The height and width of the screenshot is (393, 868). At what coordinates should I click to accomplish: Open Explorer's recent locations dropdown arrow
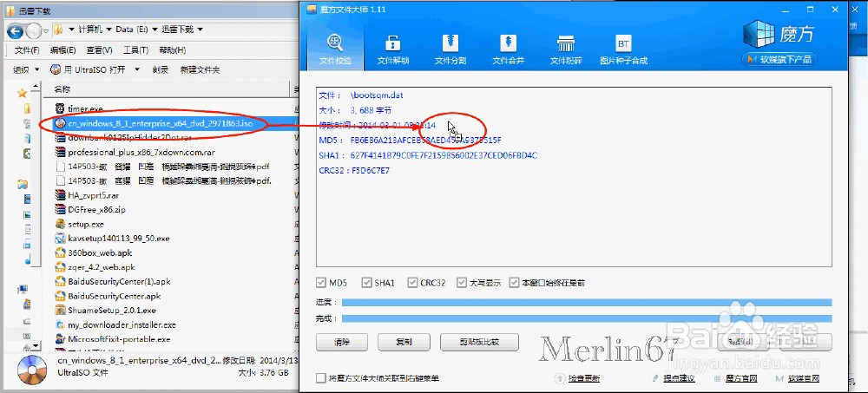pyautogui.click(x=47, y=30)
